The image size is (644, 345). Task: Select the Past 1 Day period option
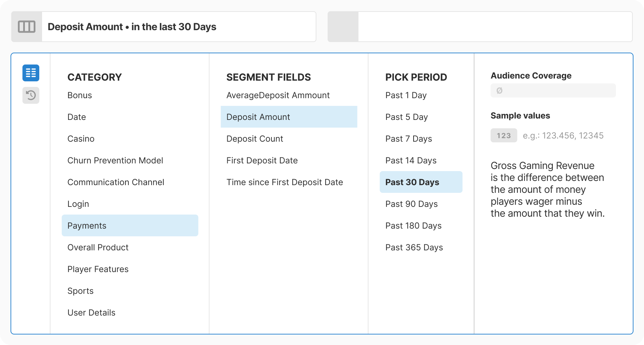point(405,95)
